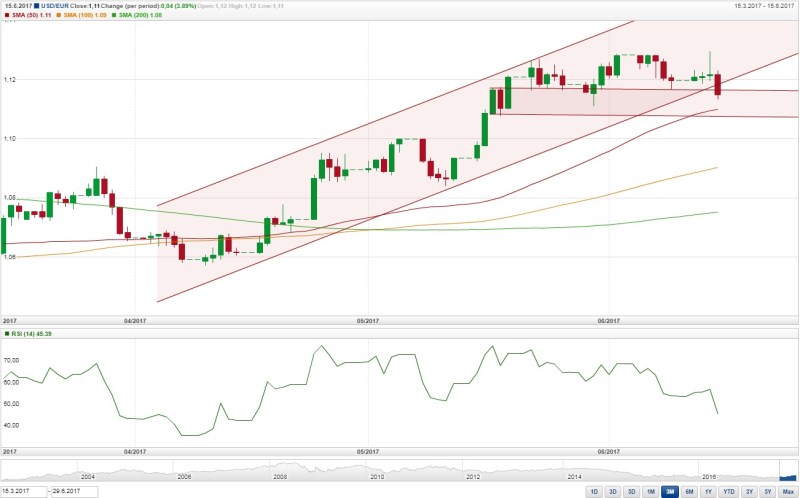Click the highlighted 3M range button
The width and height of the screenshot is (800, 498).
[670, 492]
